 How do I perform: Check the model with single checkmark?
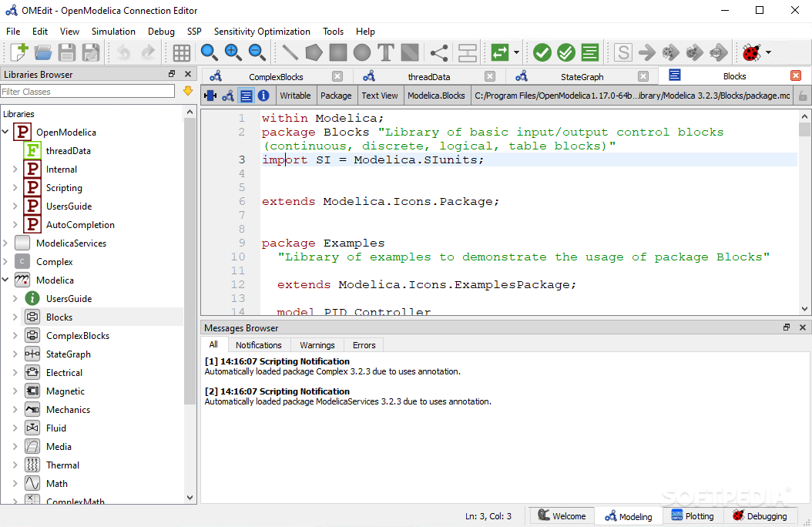point(542,52)
